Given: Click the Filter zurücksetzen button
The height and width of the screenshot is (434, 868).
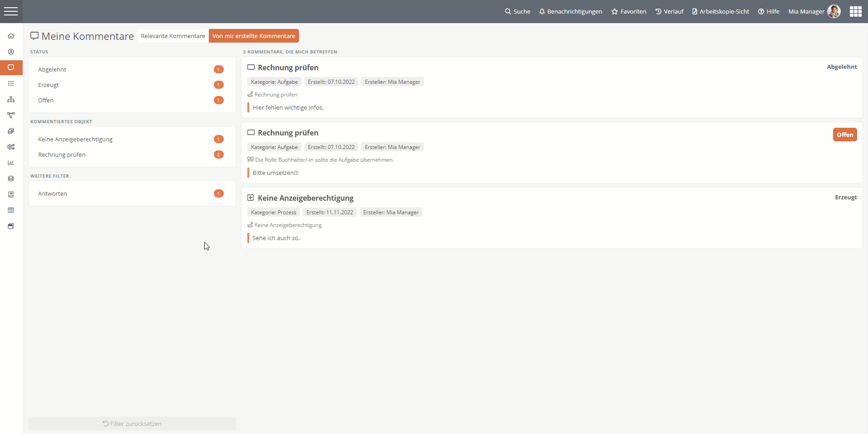Looking at the screenshot, I should (132, 424).
